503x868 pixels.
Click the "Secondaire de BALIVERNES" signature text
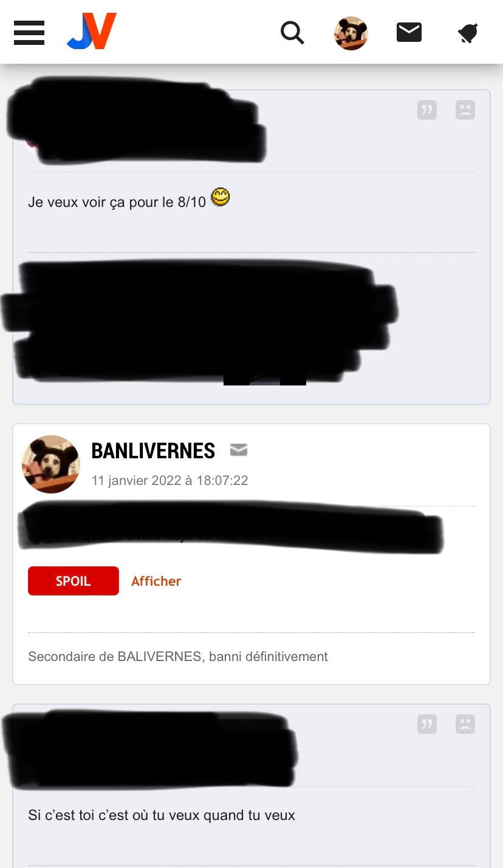[x=178, y=656]
